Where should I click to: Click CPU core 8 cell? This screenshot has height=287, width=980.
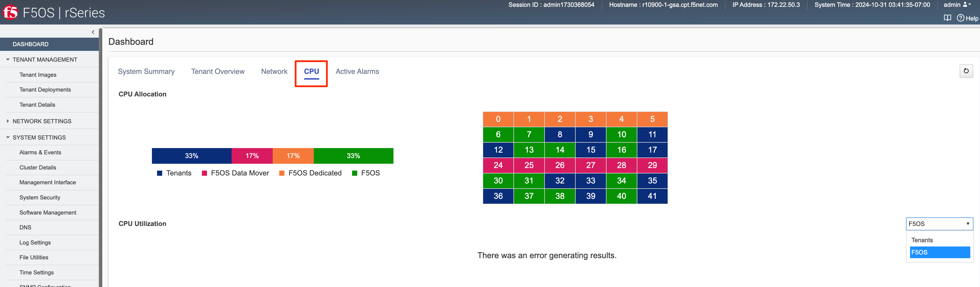pyautogui.click(x=560, y=135)
